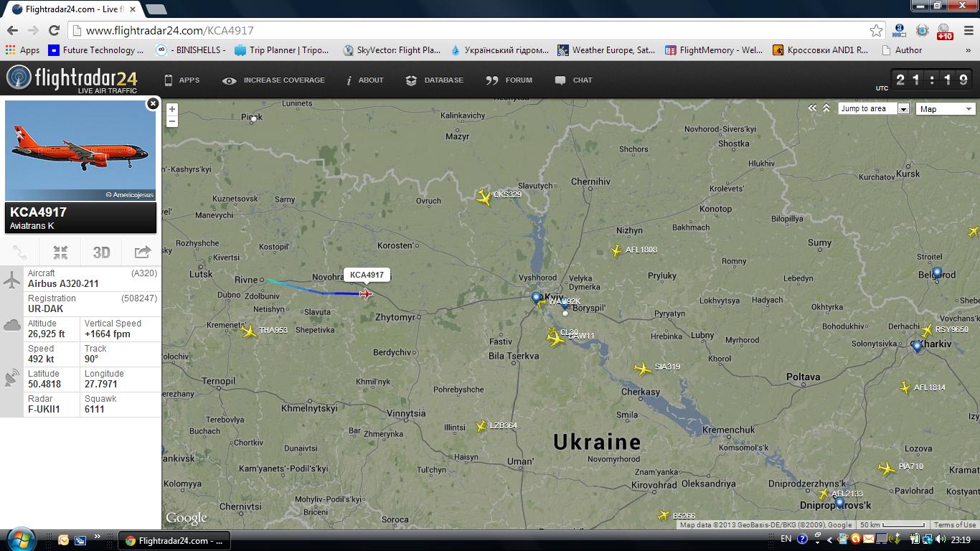
Task: Click the INCREASE COVERAGE link
Action: tap(274, 80)
